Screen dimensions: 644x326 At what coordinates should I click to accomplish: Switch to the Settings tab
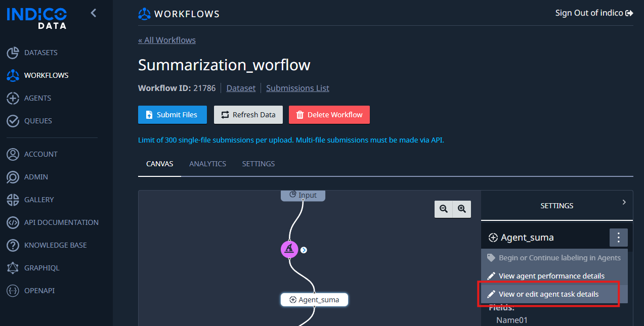point(259,164)
